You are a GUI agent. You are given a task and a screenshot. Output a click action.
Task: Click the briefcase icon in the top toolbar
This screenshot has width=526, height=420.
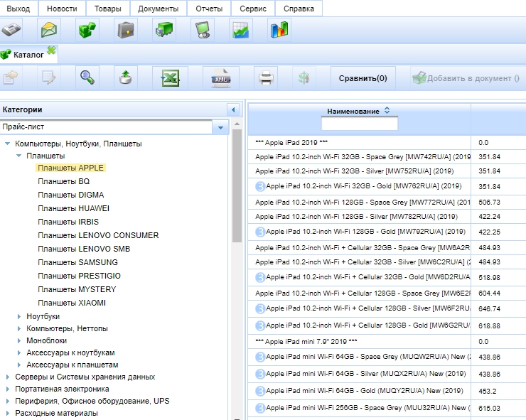click(126, 30)
